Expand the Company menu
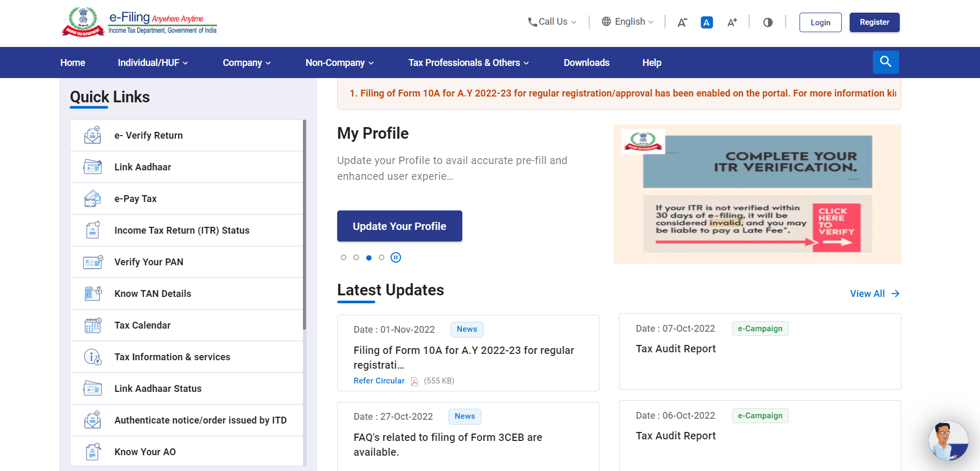The width and height of the screenshot is (980, 471). point(246,63)
